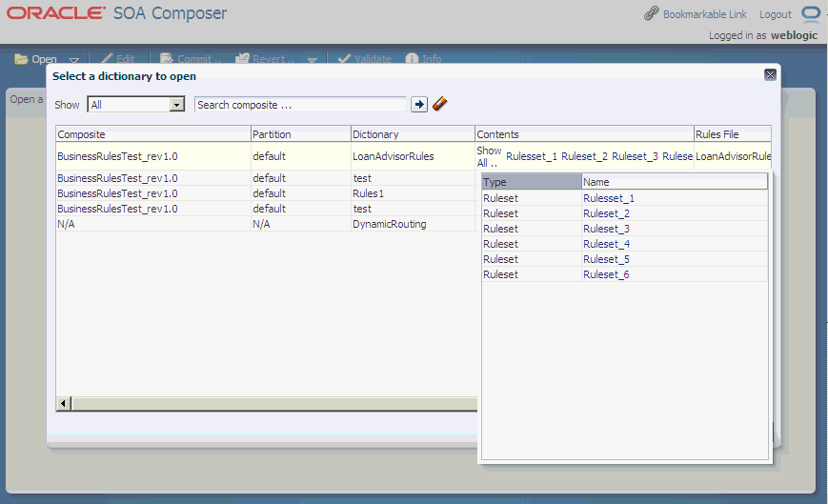Open the Bookmarkable Link text
The width and height of the screenshot is (828, 504).
(x=704, y=14)
